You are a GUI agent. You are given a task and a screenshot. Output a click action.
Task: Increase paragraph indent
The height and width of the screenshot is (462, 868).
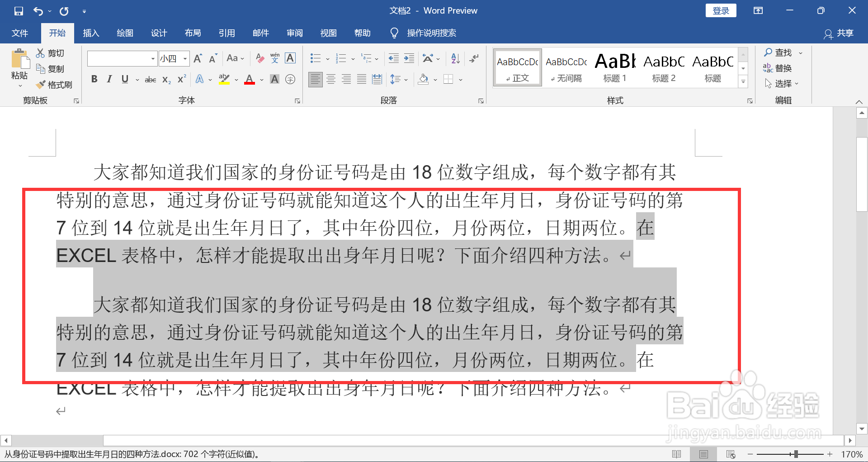(x=409, y=58)
